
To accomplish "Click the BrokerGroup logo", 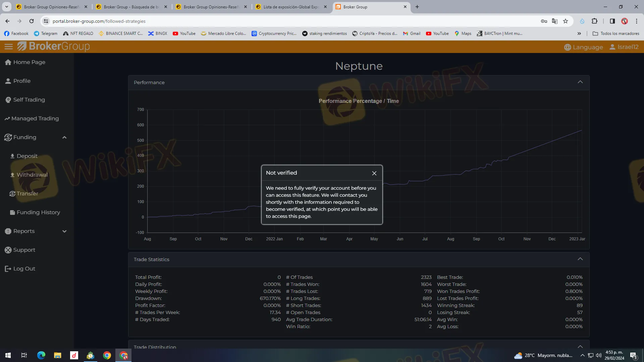I will [54, 46].
